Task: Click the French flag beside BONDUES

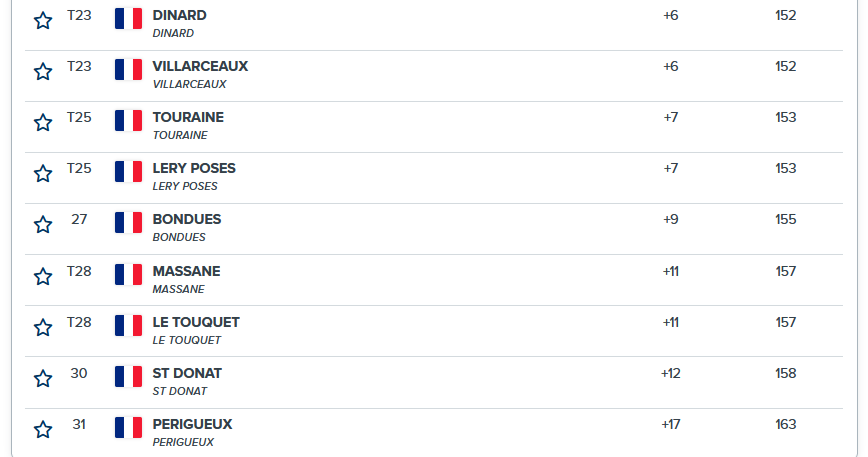Action: pos(128,222)
